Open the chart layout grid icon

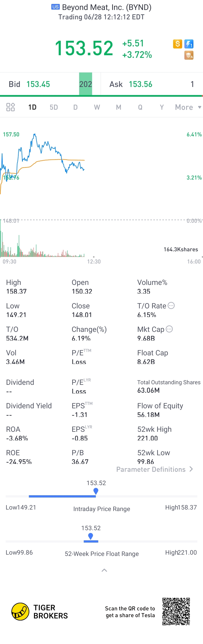click(11, 107)
